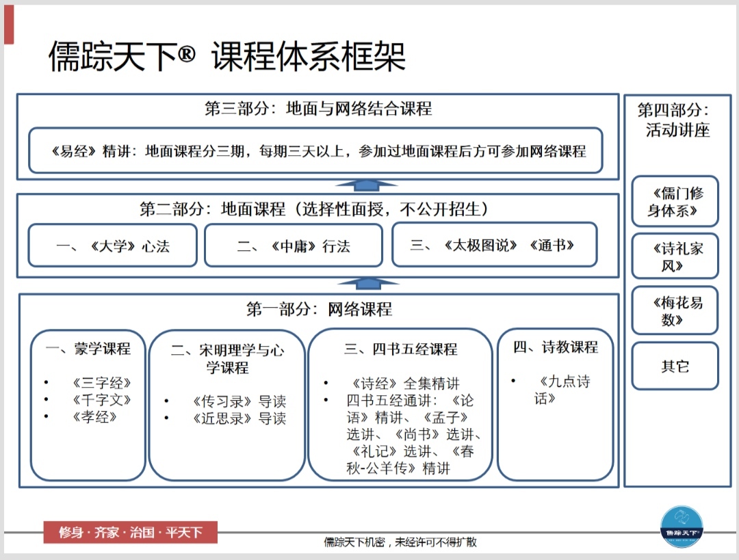Screen dimensions: 739x560
Task: Select the 《传习录》导读 bullet item
Action: [x=239, y=401]
